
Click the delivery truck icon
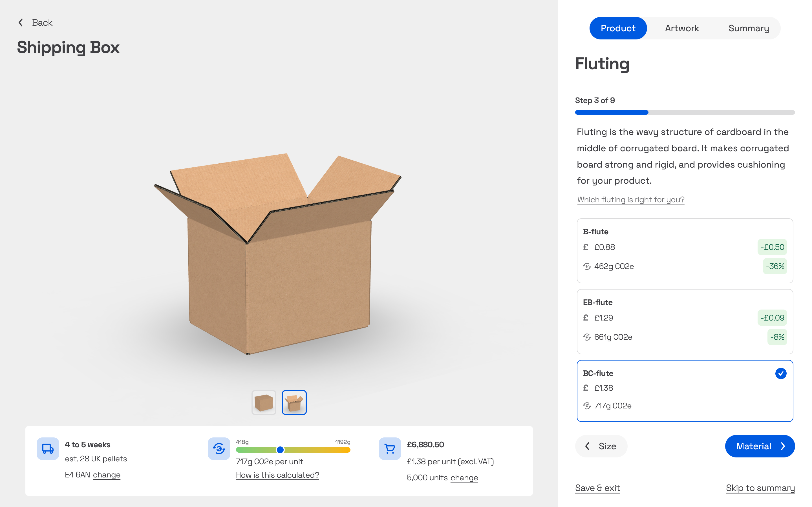click(x=48, y=448)
